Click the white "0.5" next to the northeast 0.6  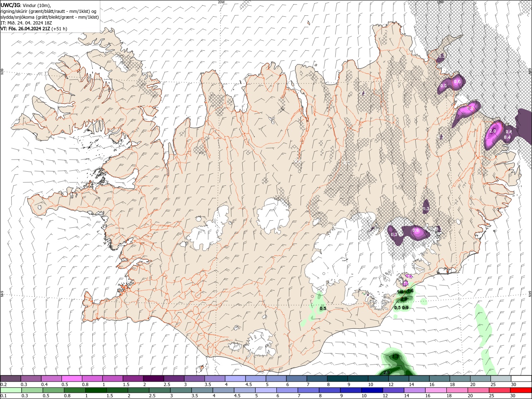(443, 86)
